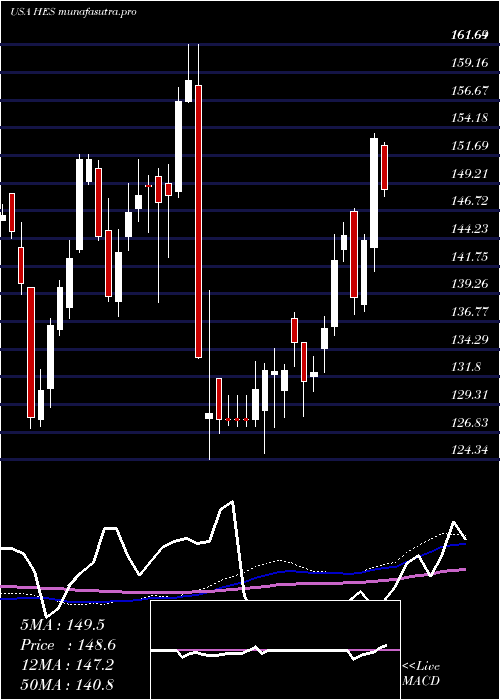This screenshot has height=700, width=500.
Task: Click the 139.26 price axis label
Action: (472, 284)
